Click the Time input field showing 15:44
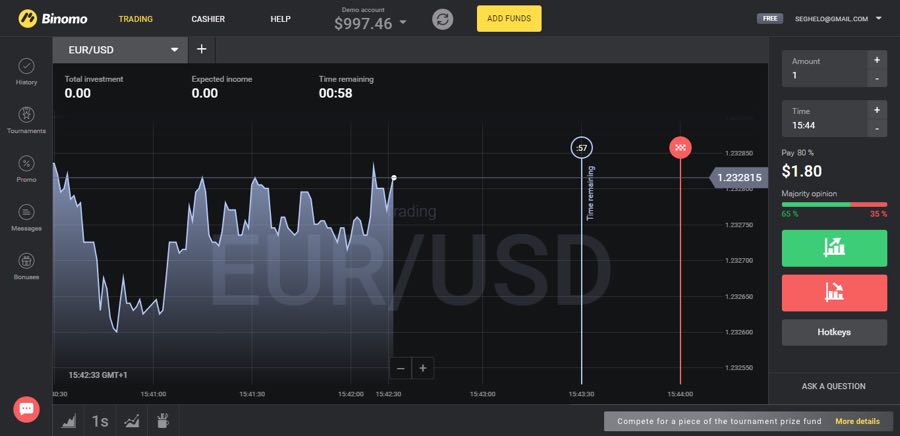 (x=824, y=119)
